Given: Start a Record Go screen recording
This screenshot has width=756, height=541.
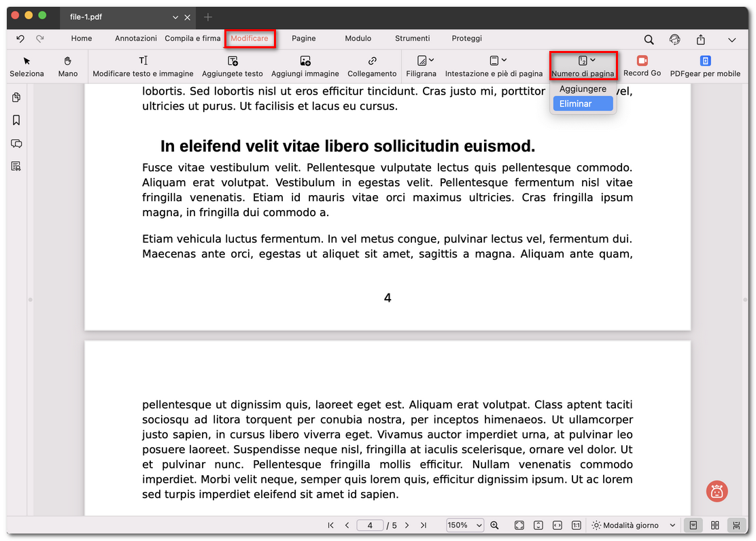Looking at the screenshot, I should pyautogui.click(x=642, y=66).
